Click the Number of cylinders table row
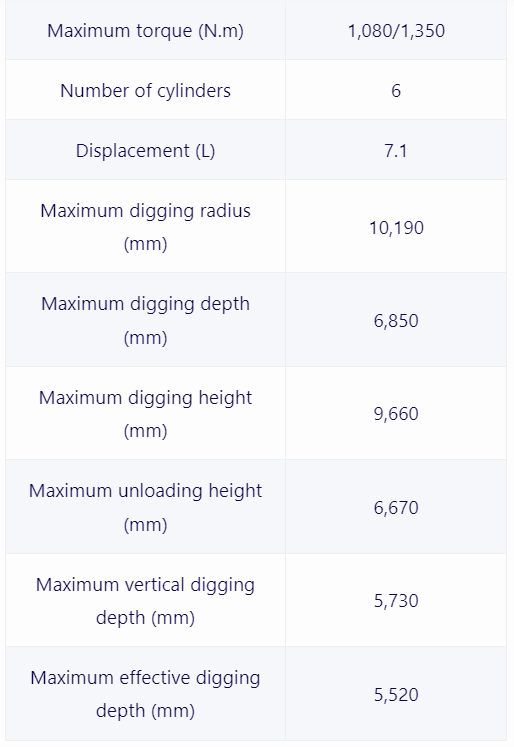The height and width of the screenshot is (747, 514). click(x=256, y=90)
